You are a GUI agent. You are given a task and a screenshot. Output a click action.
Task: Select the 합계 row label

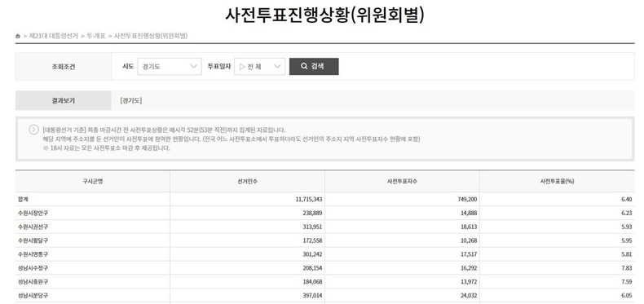[x=23, y=199]
